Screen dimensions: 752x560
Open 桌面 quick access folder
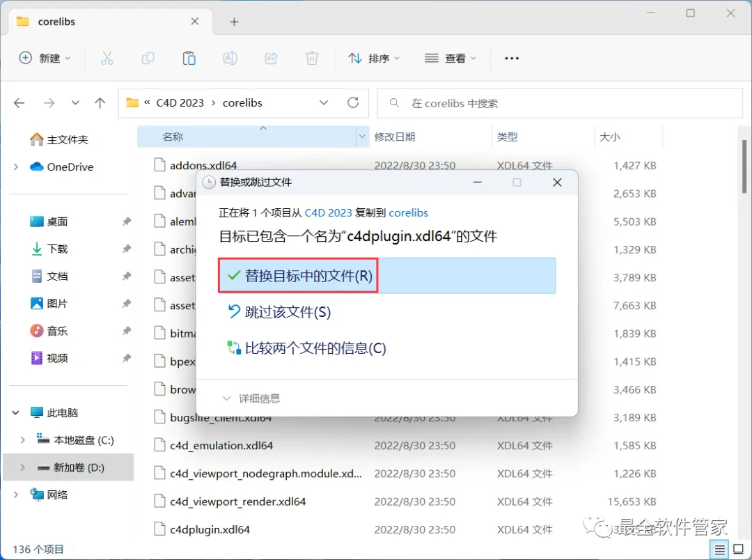49,221
